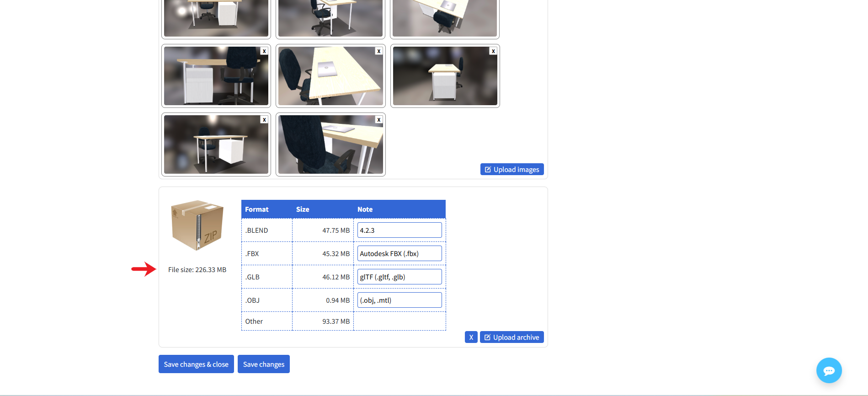Screen dimensions: 868x396
Task: Select the .FBX format cell
Action: [x=267, y=253]
